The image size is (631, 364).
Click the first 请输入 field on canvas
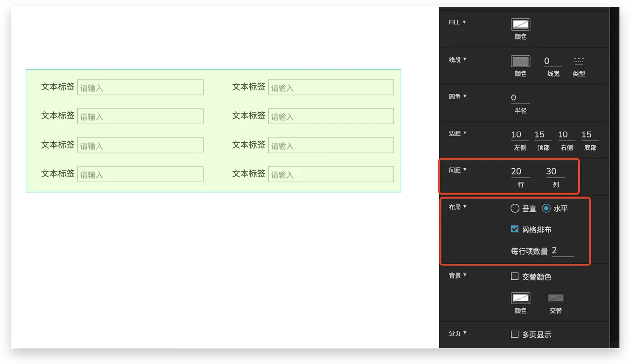(140, 87)
